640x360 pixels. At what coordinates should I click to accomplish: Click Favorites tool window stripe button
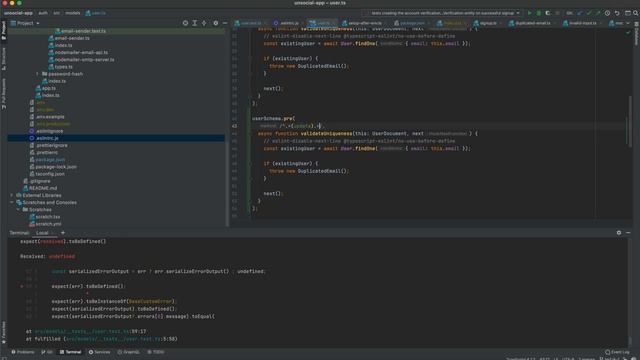[x=4, y=333]
